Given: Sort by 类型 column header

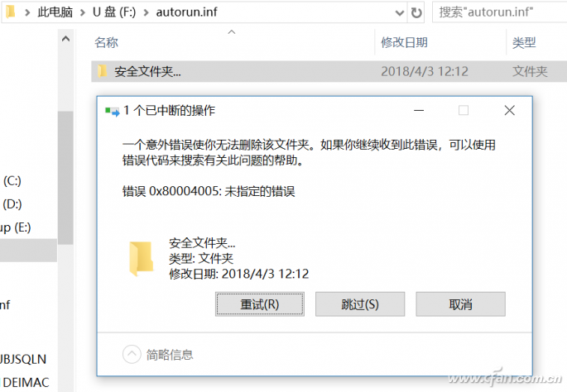Looking at the screenshot, I should tap(524, 43).
